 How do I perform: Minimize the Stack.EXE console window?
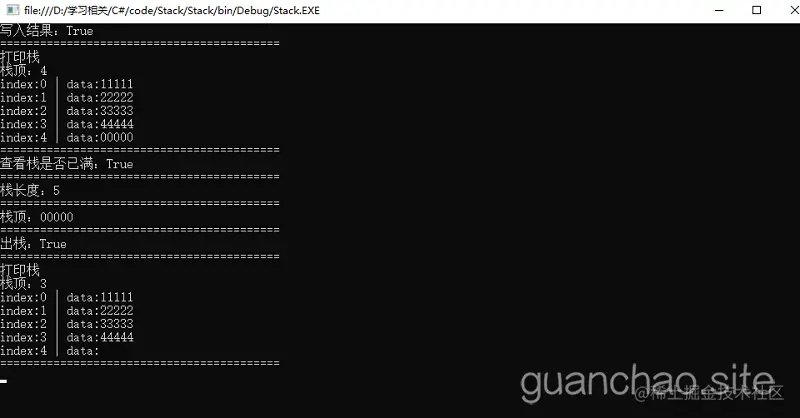tap(719, 10)
